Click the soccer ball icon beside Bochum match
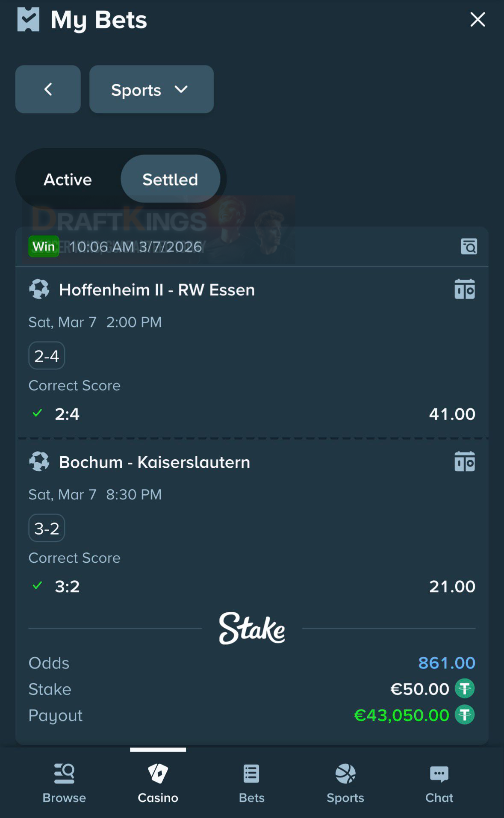The image size is (504, 818). pyautogui.click(x=40, y=462)
